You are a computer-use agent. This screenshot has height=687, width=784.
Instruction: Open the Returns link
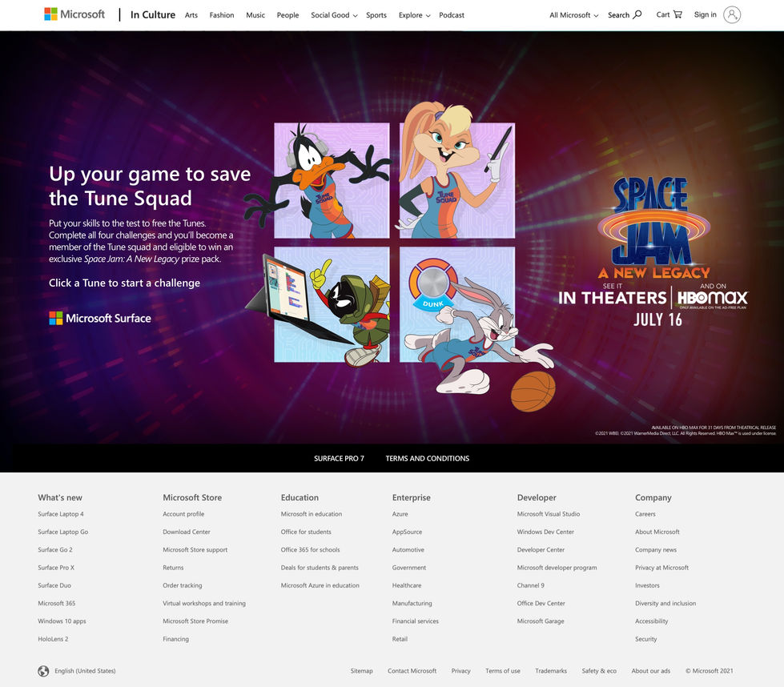[173, 568]
